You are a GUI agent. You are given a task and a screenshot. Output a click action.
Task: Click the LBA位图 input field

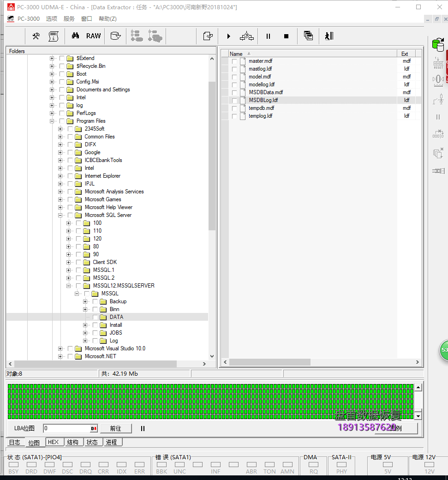click(67, 429)
